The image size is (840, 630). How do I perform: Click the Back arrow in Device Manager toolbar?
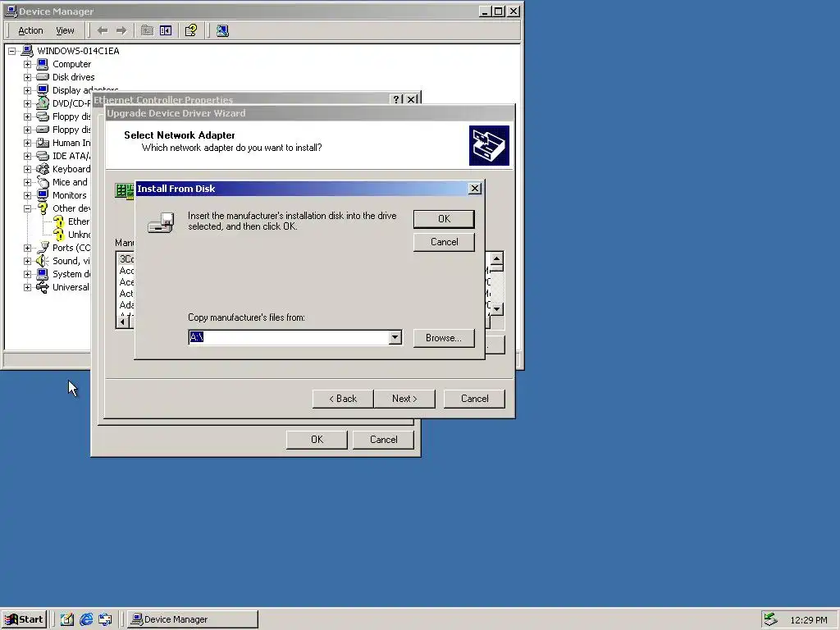(x=103, y=30)
